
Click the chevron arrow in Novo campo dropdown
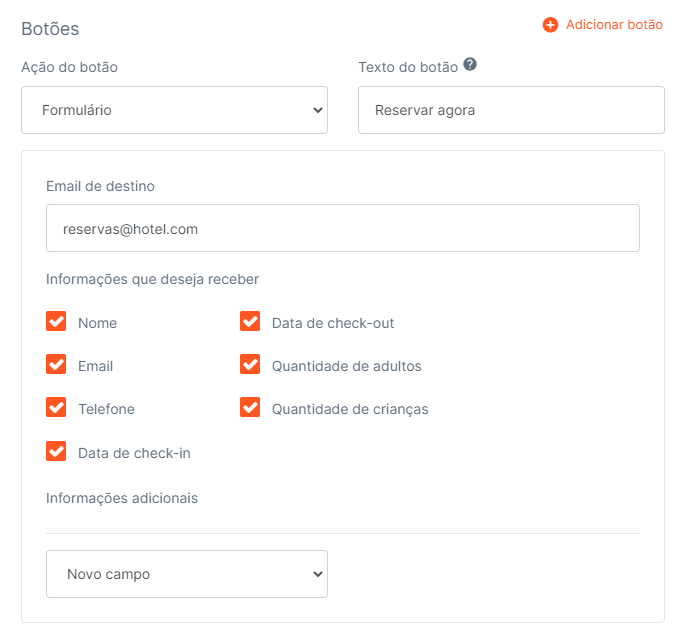[318, 574]
